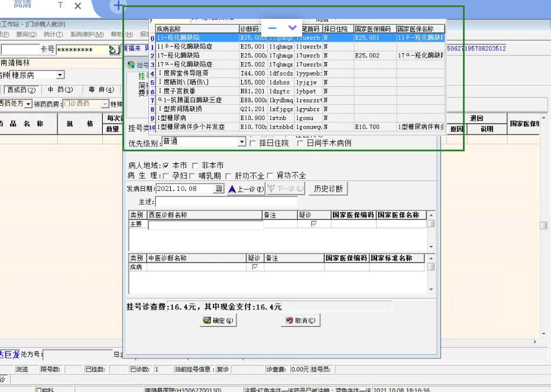Click scroll-up arrow of 西医诊断 table
This screenshot has height=392, width=551.
coord(431,215)
